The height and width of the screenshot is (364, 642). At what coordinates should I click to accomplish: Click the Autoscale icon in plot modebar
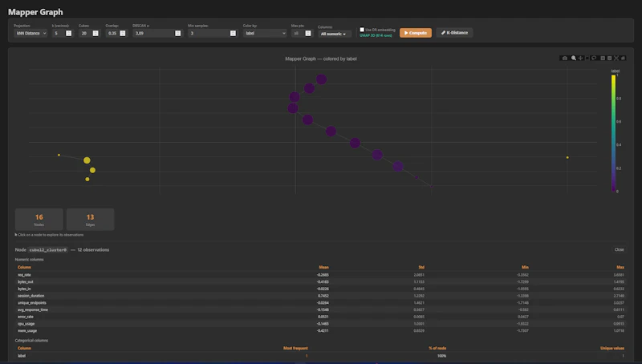pos(616,58)
